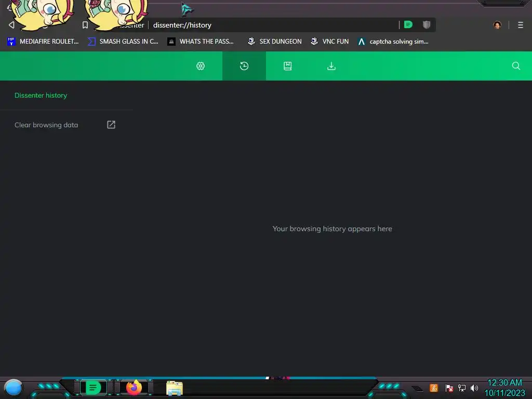Image resolution: width=532 pixels, height=399 pixels.
Task: Click the external-link icon beside Clear browsing data
Action: (111, 125)
